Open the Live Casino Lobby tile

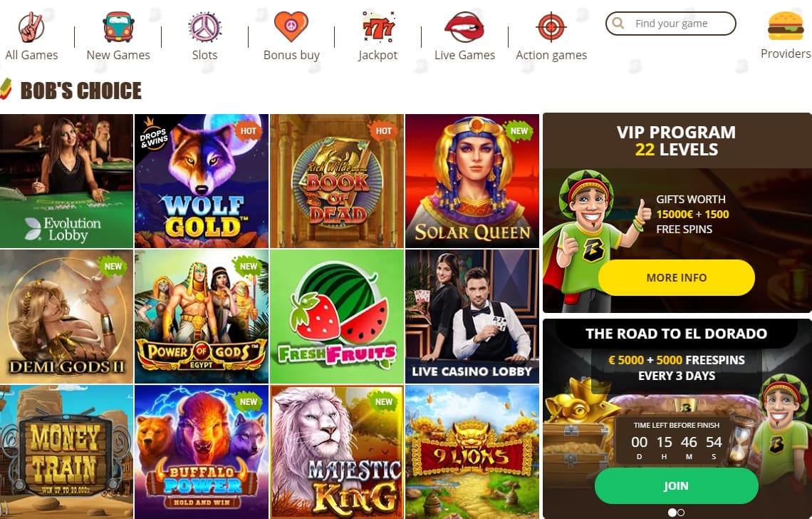pos(472,317)
